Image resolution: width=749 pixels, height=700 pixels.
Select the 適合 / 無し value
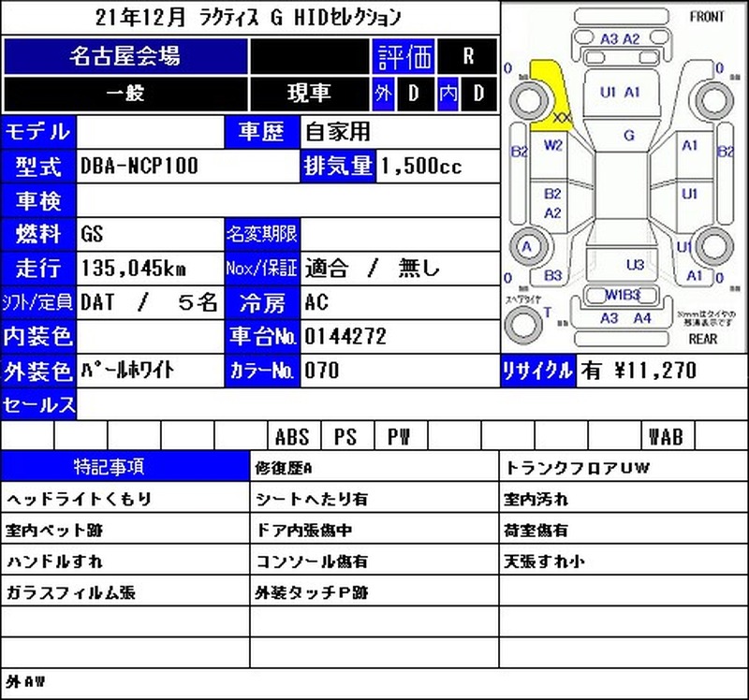pyautogui.click(x=372, y=269)
